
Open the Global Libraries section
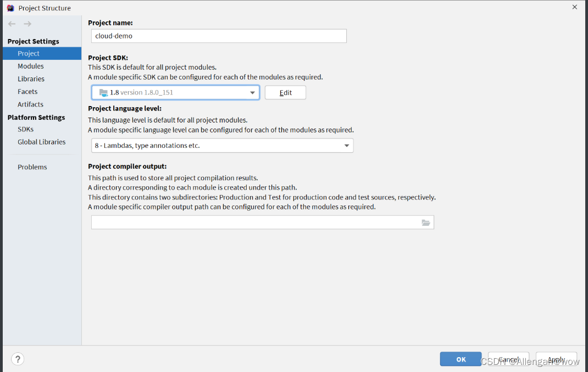42,142
